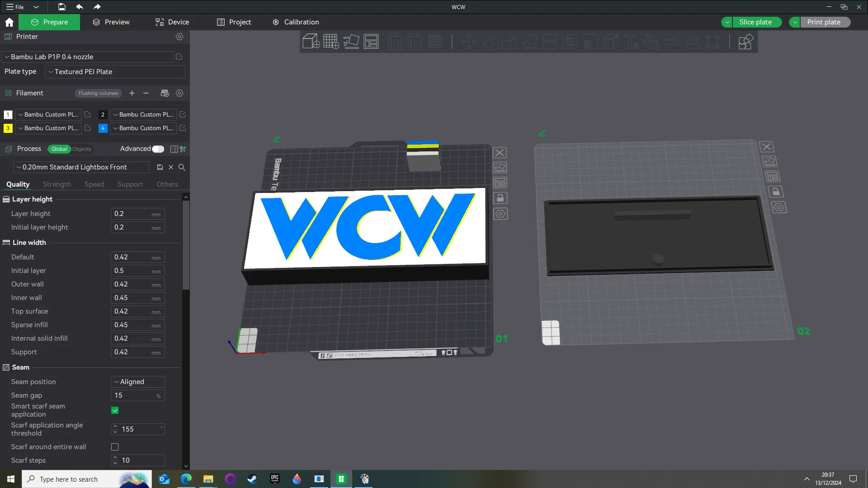Click the Arrange all objects icon
The height and width of the screenshot is (488, 868).
tap(371, 42)
